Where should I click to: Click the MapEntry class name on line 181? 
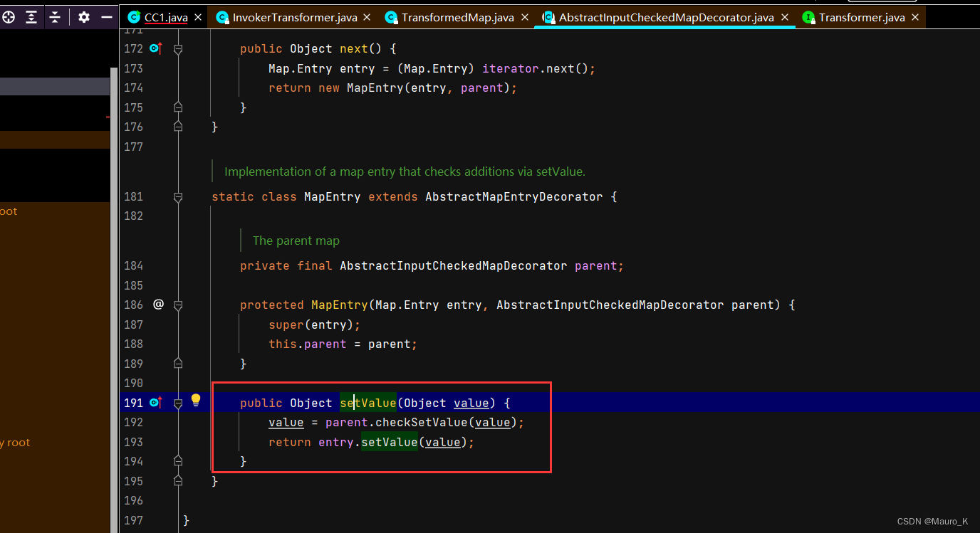[332, 196]
